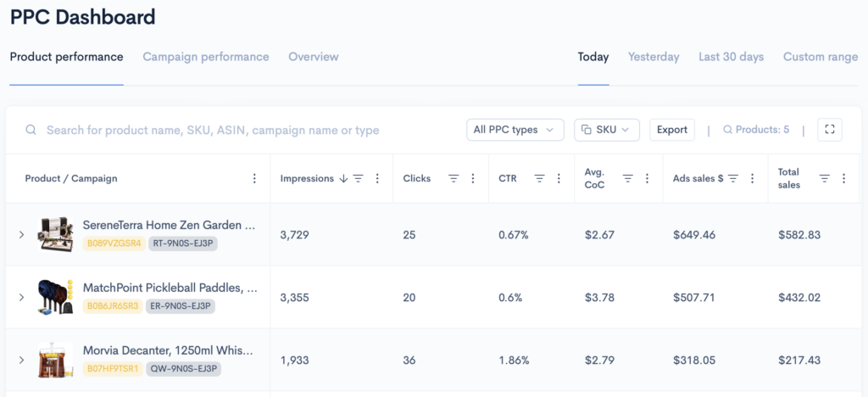Image resolution: width=868 pixels, height=397 pixels.
Task: Select the Last 30 days tab
Action: click(x=731, y=57)
